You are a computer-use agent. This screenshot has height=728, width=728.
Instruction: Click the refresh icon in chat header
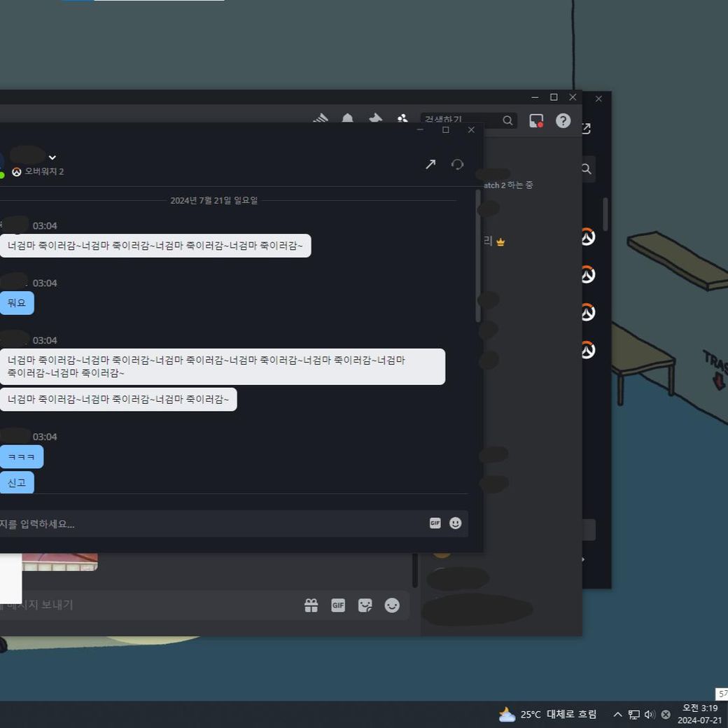(458, 164)
